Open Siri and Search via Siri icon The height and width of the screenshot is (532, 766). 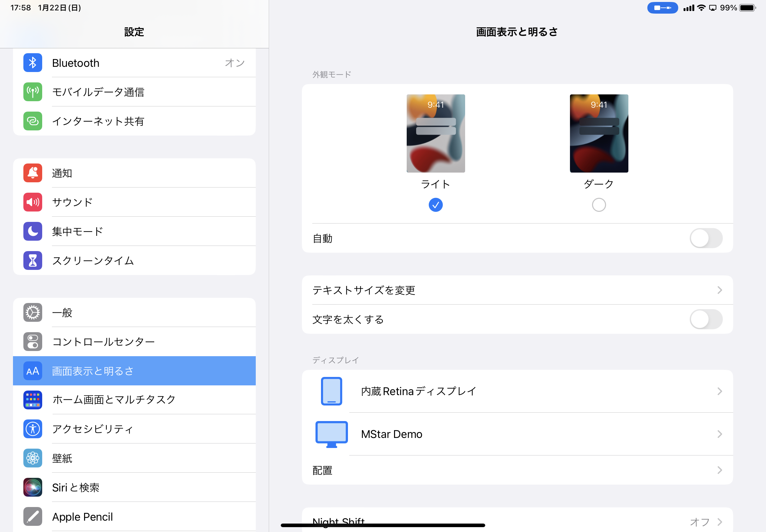(x=33, y=487)
